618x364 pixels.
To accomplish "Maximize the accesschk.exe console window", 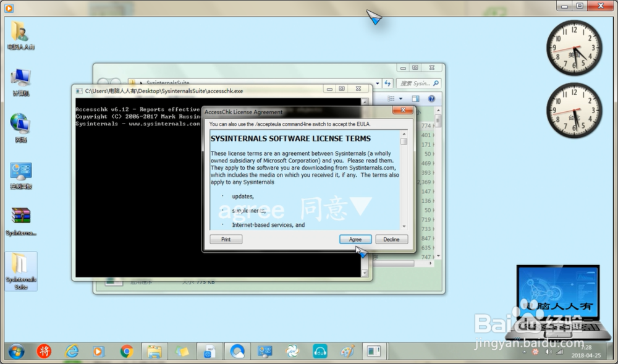I will click(x=342, y=89).
